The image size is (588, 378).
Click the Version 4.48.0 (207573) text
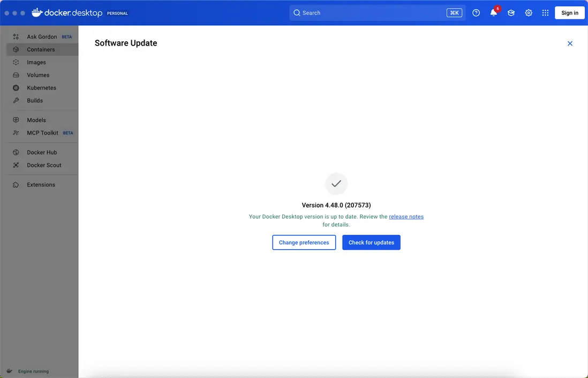[336, 205]
